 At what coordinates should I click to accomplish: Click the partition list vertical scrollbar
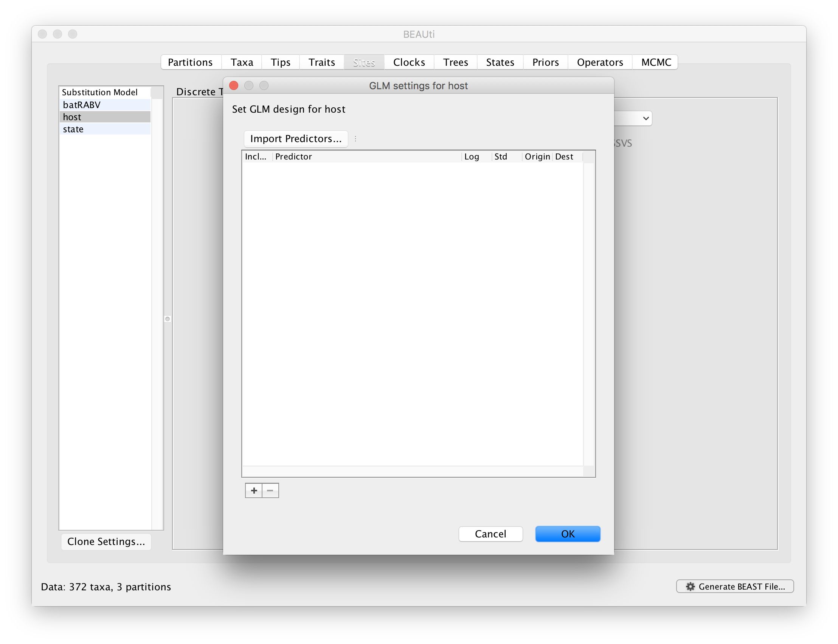(157, 314)
